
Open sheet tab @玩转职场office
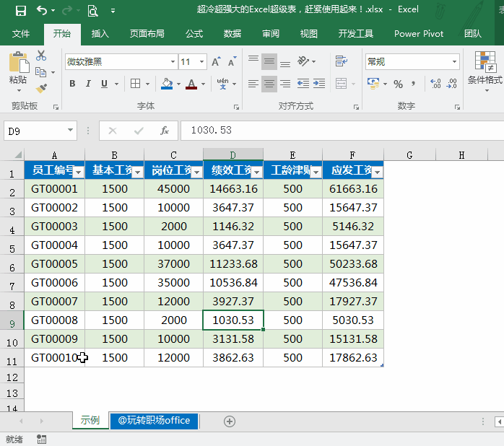point(154,421)
